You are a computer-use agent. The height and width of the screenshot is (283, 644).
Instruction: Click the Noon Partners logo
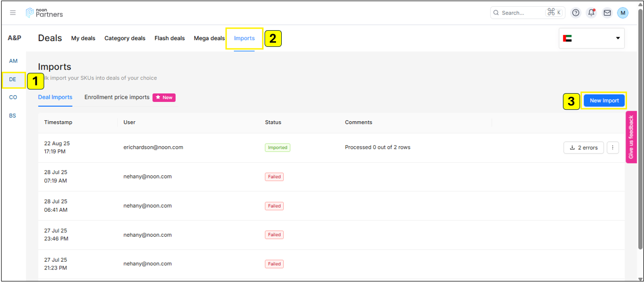click(x=45, y=12)
